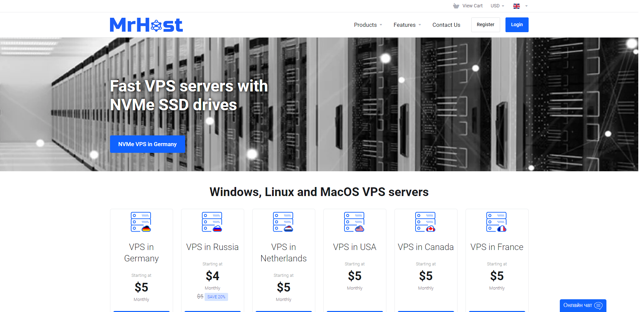Select the VPS in Netherlands title
Screen dimensions: 644x312
coord(283,253)
